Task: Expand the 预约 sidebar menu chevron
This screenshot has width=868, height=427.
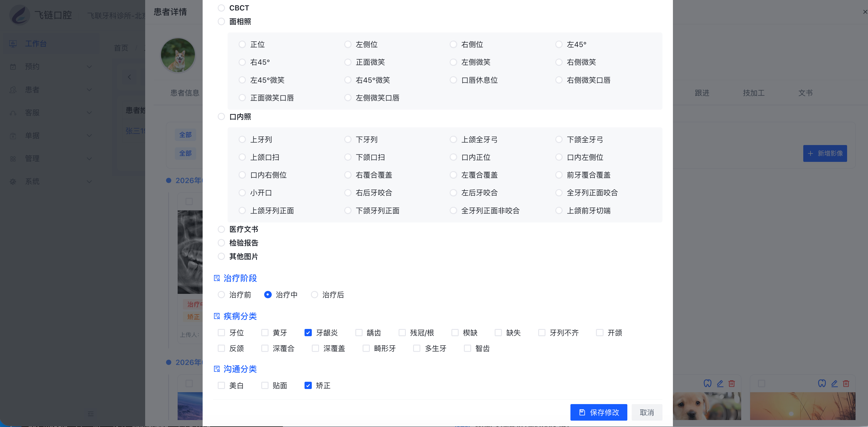Action: 89,67
